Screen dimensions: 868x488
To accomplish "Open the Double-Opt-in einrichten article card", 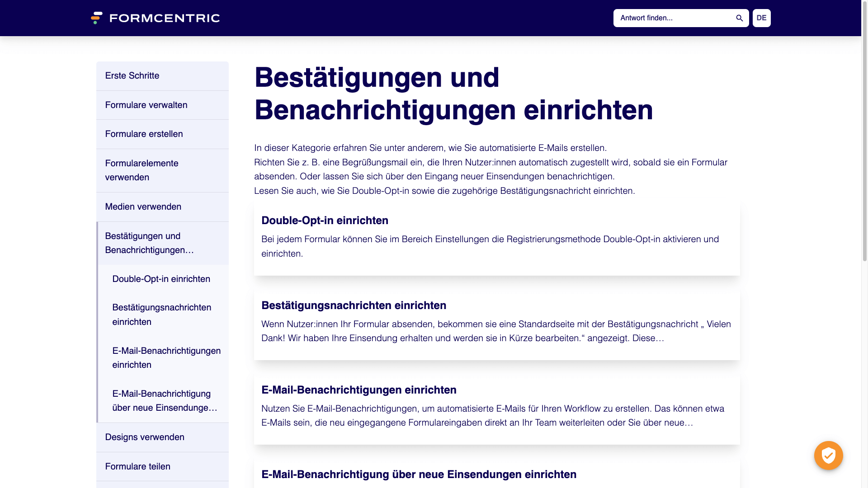I will [x=325, y=221].
